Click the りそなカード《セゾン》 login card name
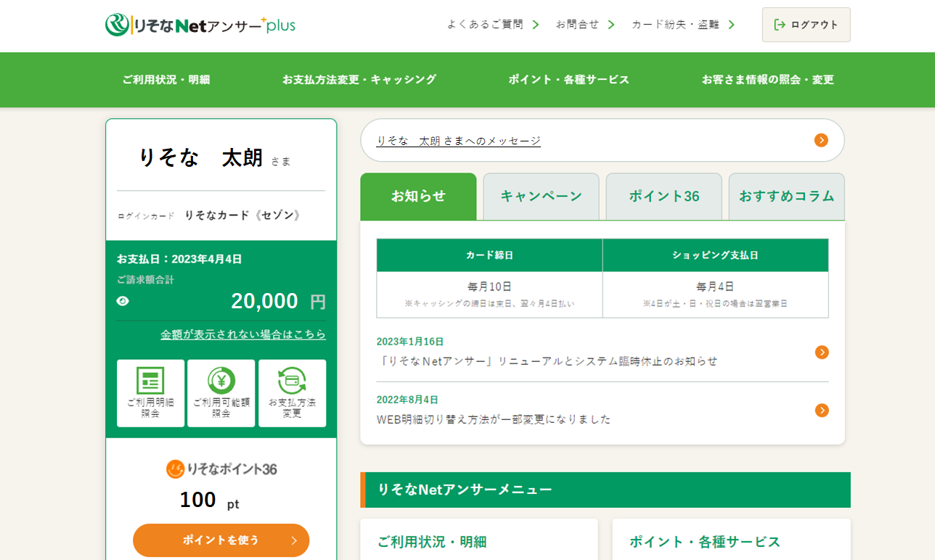Image resolution: width=935 pixels, height=560 pixels. tap(244, 215)
